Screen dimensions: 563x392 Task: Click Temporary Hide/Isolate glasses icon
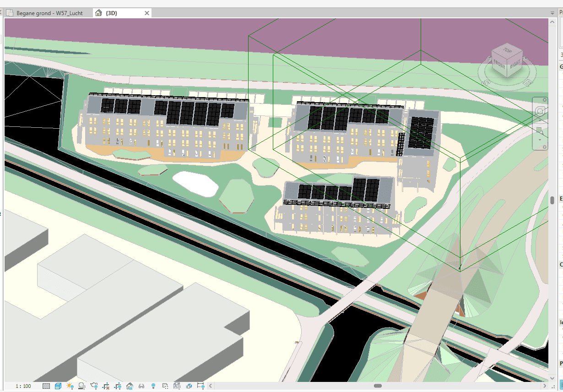(141, 386)
